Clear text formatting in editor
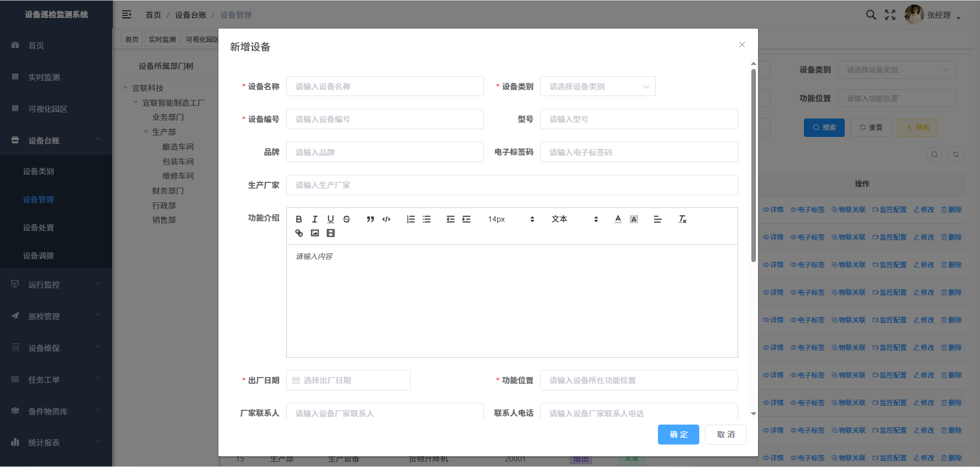The image size is (980, 467). [x=682, y=219]
